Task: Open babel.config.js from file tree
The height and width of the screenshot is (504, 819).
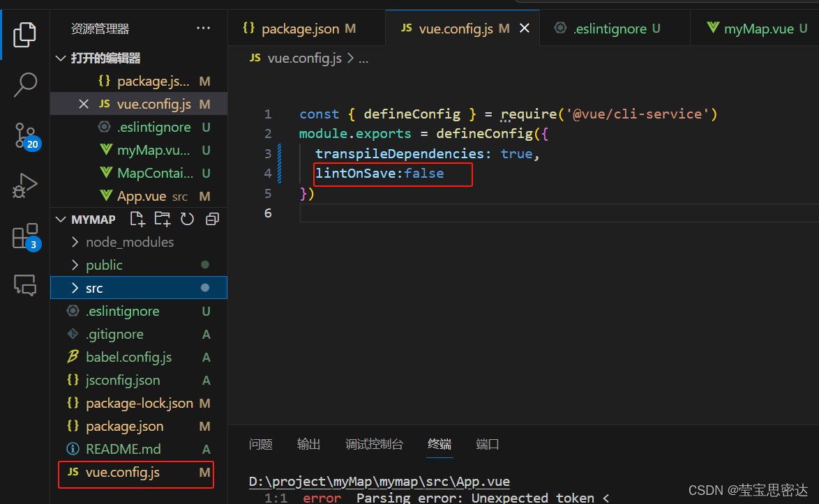Action: pyautogui.click(x=128, y=357)
